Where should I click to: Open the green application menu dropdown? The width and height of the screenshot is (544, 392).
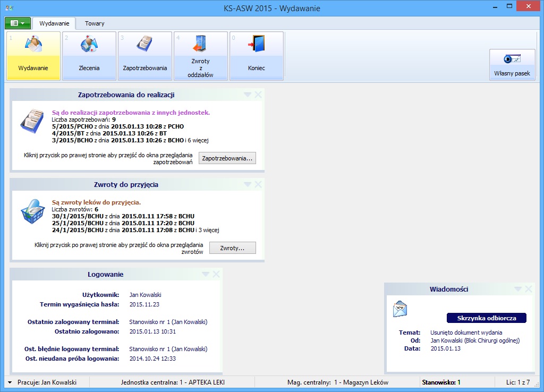pos(18,23)
